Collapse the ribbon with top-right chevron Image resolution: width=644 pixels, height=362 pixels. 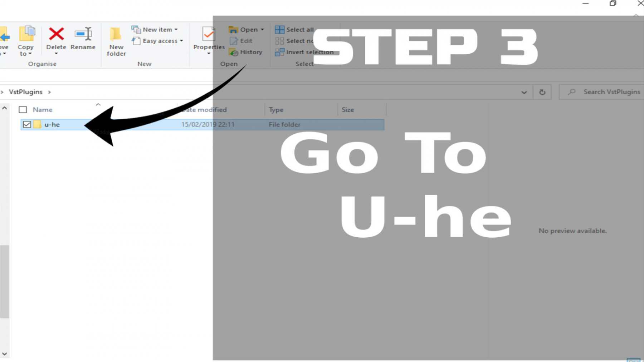pos(636,16)
